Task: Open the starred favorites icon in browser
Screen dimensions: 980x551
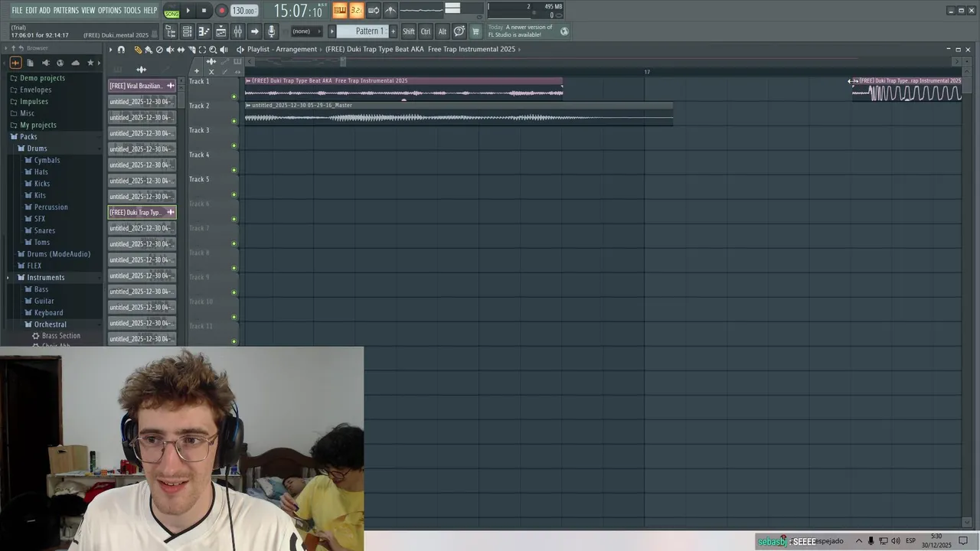Action: pos(90,63)
